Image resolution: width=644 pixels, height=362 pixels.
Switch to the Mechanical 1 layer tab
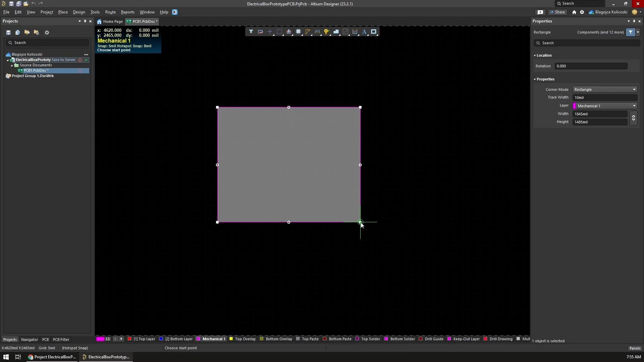(x=214, y=339)
